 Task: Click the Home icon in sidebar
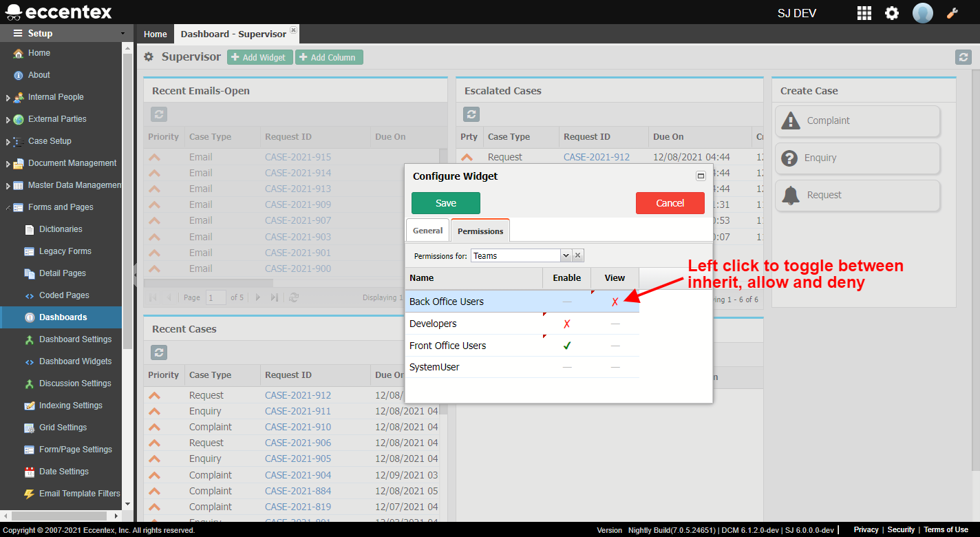(x=19, y=53)
